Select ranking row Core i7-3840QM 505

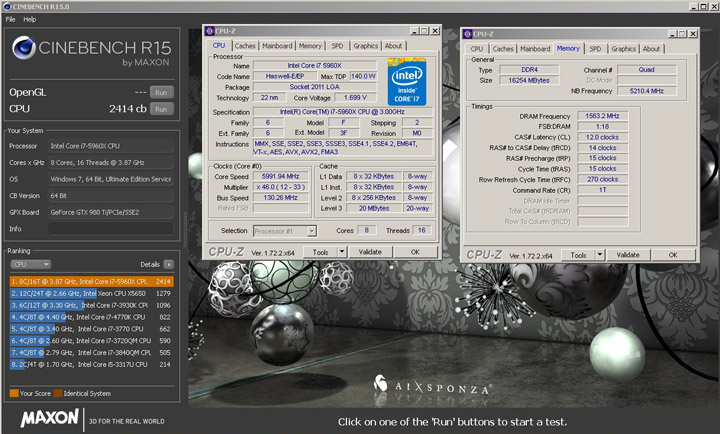coord(91,353)
